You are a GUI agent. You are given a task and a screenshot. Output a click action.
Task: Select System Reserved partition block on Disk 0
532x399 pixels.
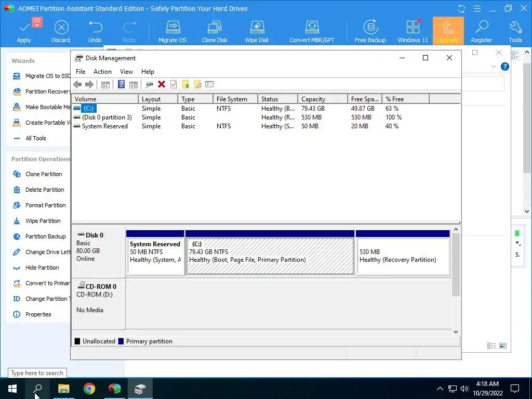(155, 253)
